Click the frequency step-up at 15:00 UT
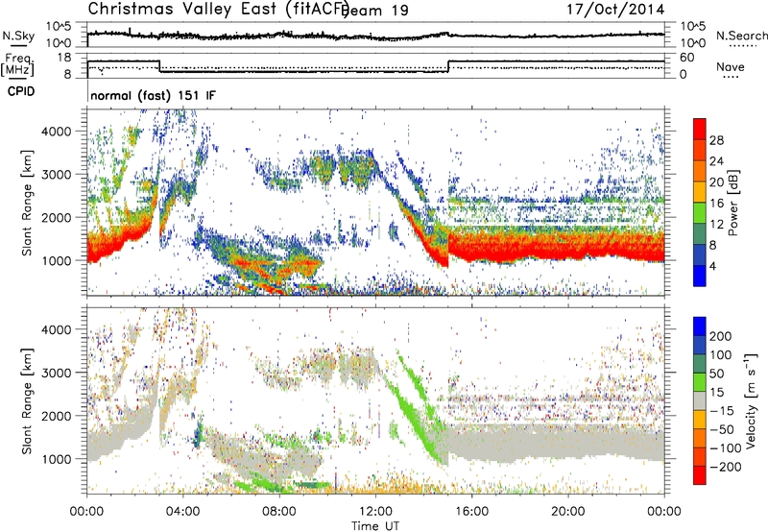The image size is (768, 532). pos(448,66)
